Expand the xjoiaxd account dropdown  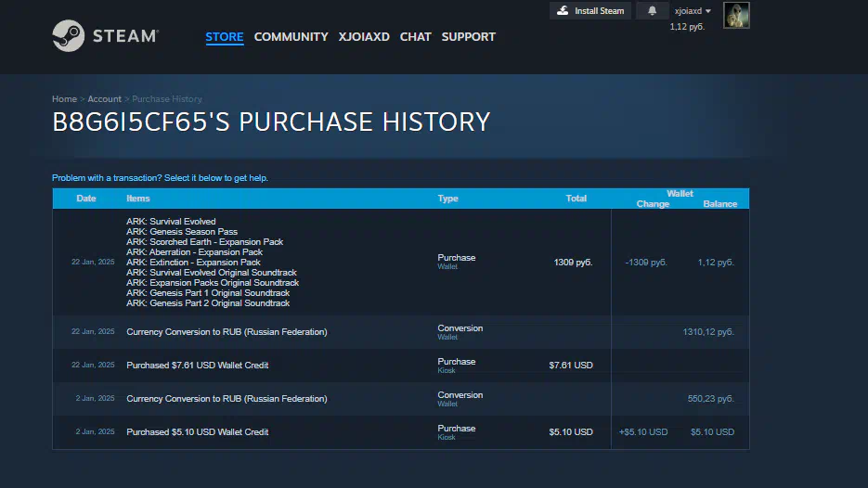(x=693, y=11)
